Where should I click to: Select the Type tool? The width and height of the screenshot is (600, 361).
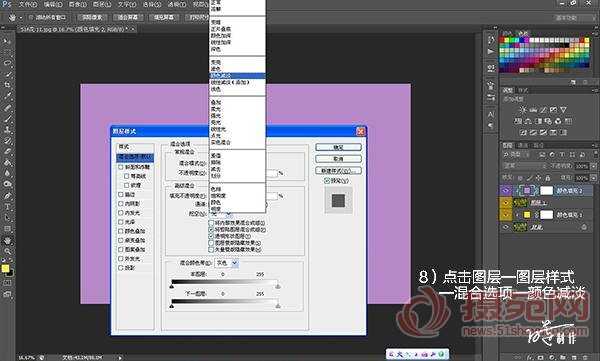point(7,207)
